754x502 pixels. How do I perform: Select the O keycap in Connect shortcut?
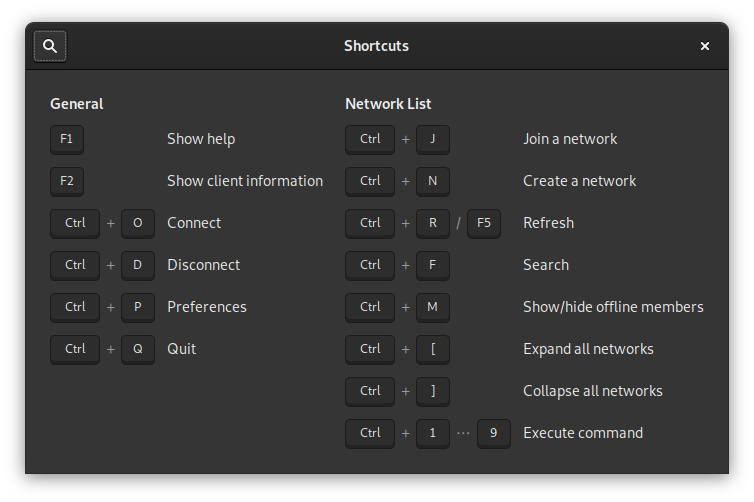coord(137,223)
